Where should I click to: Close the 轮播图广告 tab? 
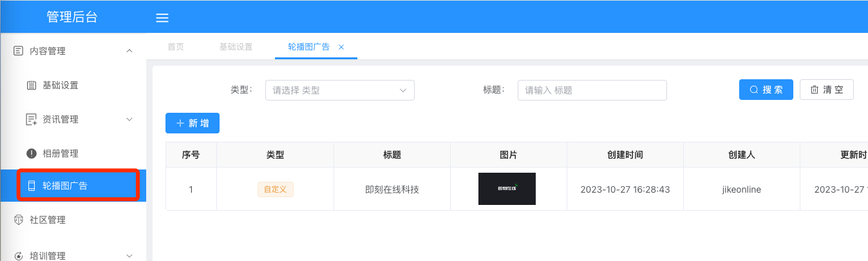coord(341,47)
